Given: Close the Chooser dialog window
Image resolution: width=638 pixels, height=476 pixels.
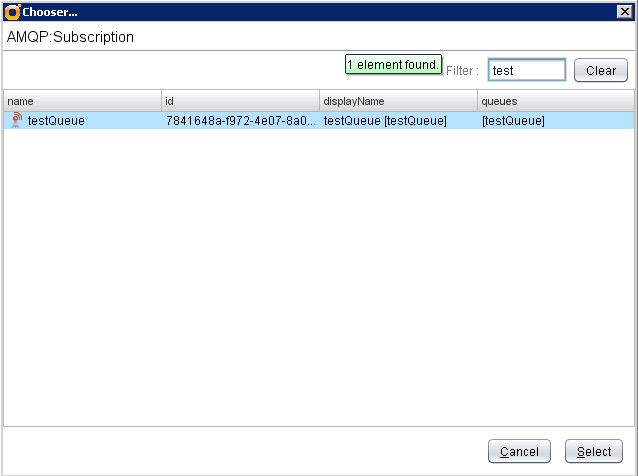Looking at the screenshot, I should [x=624, y=11].
